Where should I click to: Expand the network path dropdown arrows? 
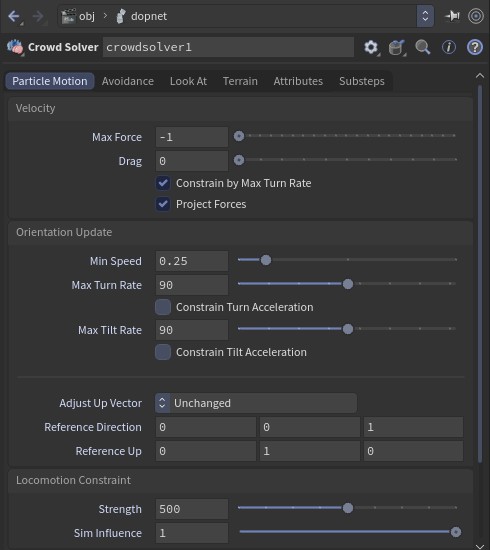coord(425,16)
